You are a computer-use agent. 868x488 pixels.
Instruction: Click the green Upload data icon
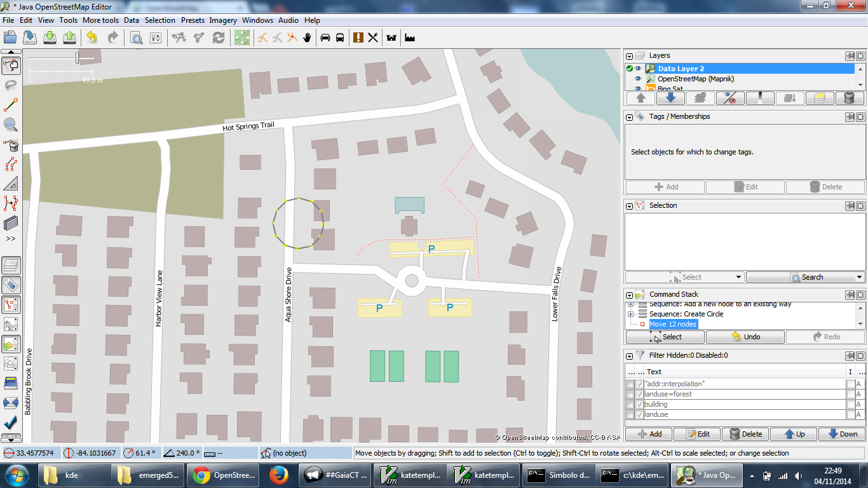[x=70, y=37]
